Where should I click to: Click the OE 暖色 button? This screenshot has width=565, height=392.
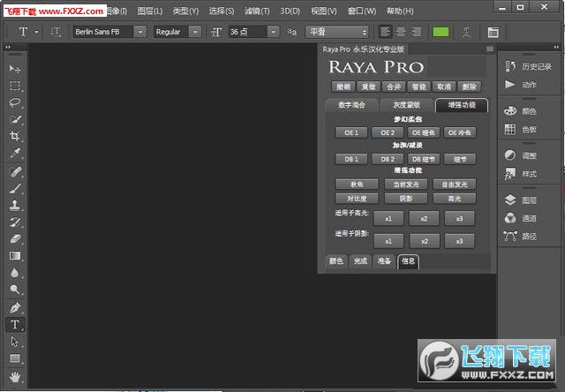[x=424, y=132]
